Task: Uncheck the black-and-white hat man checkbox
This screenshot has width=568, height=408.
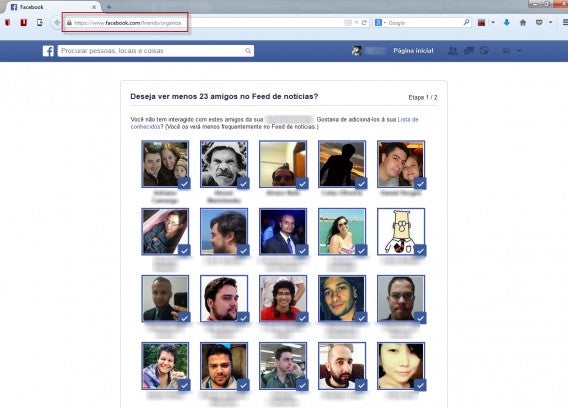Action: coord(243,183)
